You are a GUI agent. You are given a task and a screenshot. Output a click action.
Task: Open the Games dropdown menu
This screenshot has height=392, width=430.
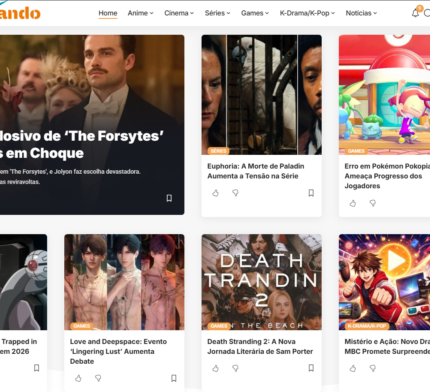pos(255,13)
